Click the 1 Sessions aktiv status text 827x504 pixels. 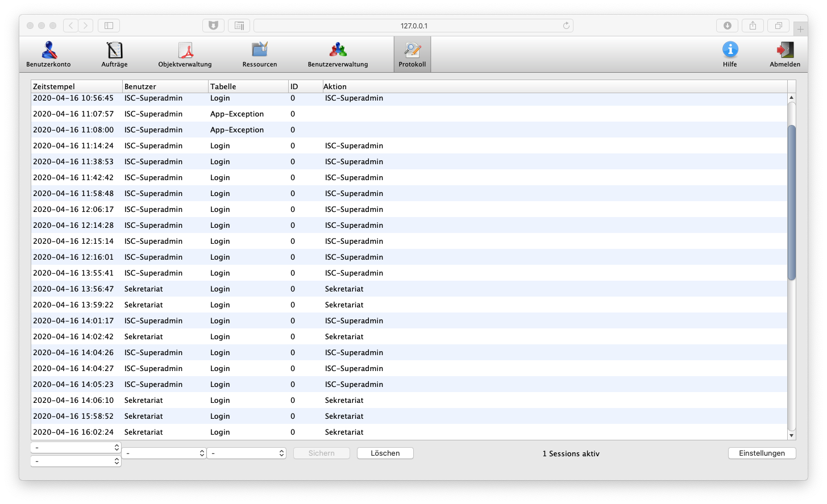tap(571, 453)
